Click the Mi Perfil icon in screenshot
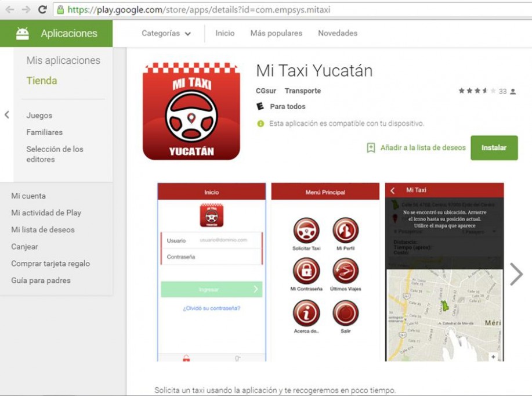Viewport: 532px width, 396px height. (x=345, y=231)
